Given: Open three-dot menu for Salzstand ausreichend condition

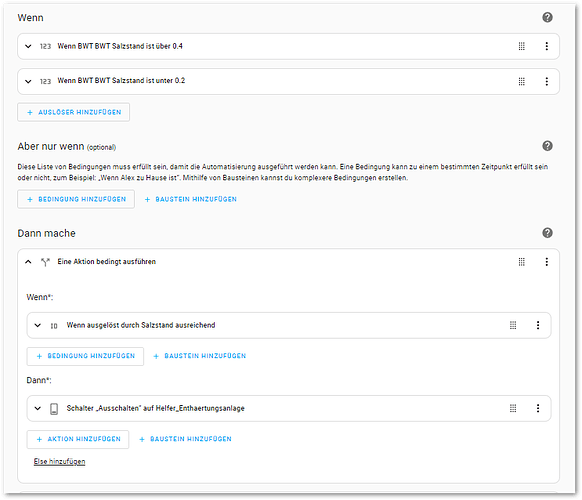Looking at the screenshot, I should click(538, 325).
